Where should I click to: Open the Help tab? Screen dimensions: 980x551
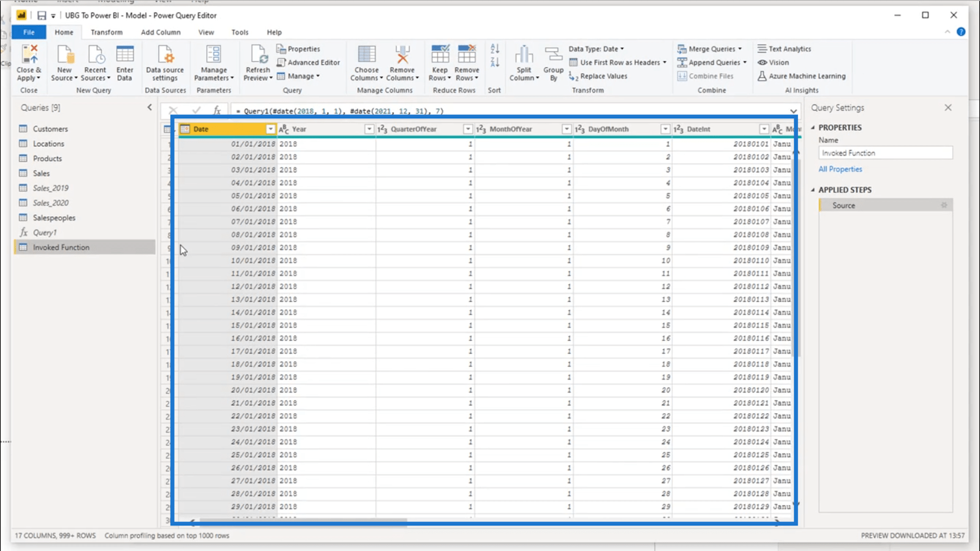(x=274, y=32)
